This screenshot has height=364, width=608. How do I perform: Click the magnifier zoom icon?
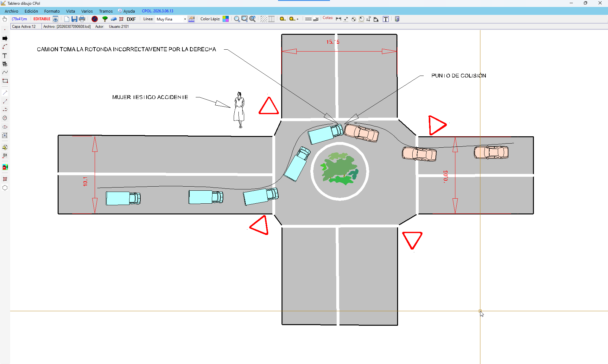click(x=237, y=19)
